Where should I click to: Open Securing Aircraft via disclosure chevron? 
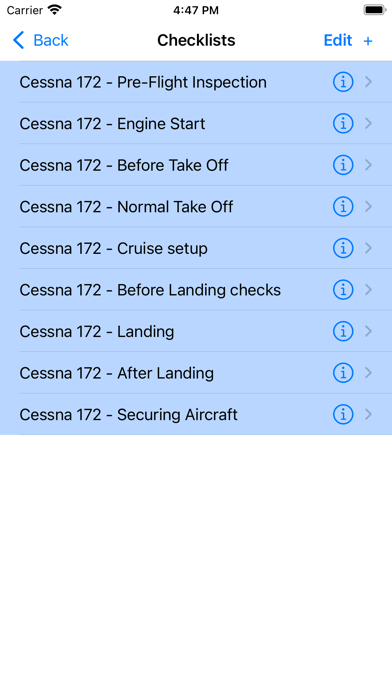click(x=368, y=415)
